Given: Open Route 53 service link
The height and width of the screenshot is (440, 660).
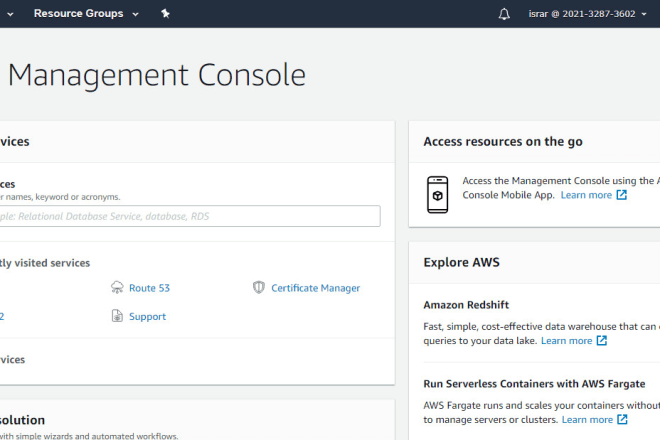Looking at the screenshot, I should [x=149, y=288].
